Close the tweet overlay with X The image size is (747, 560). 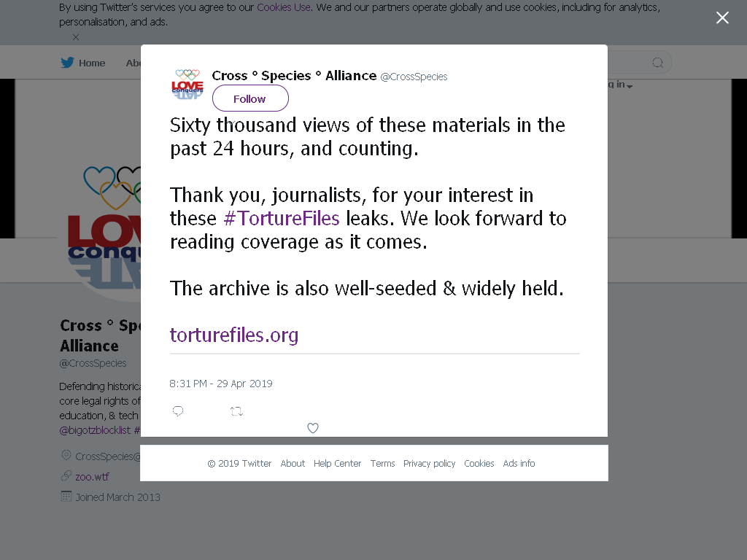point(722,17)
